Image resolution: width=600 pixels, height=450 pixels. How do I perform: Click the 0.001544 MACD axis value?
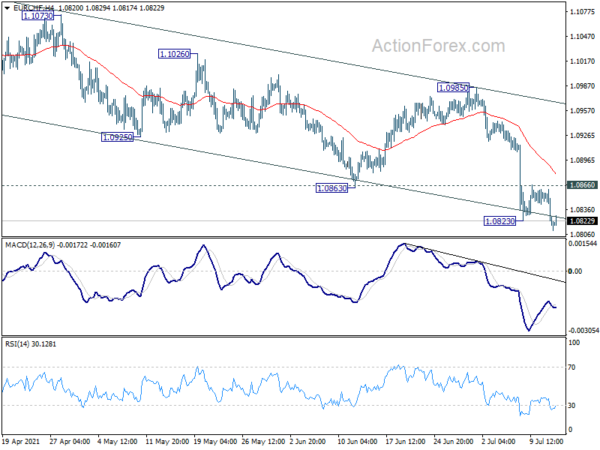click(583, 244)
